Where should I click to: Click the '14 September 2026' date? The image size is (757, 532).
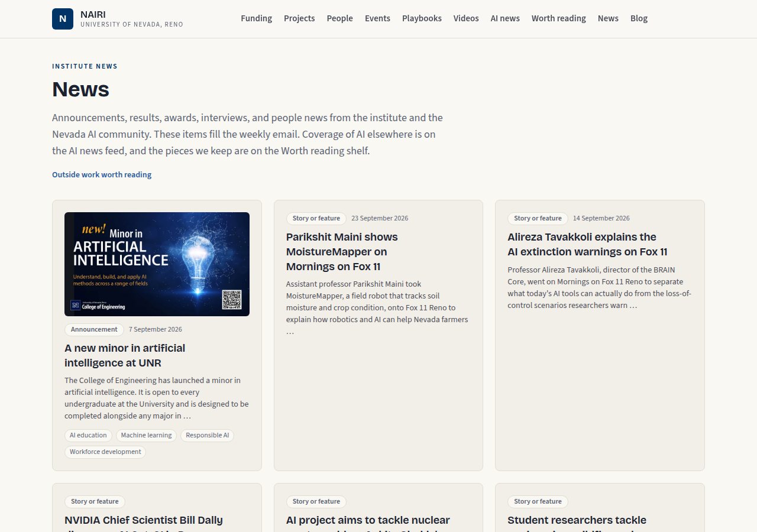tap(601, 218)
